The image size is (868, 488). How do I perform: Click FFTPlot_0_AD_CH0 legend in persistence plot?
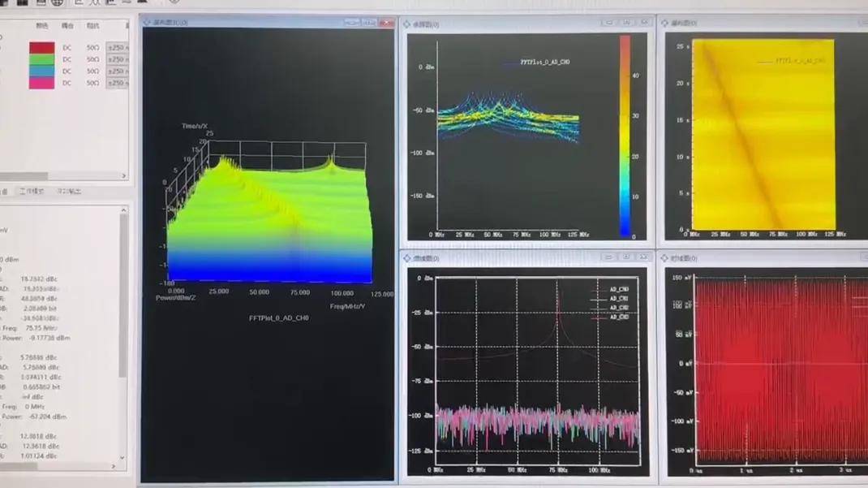[x=544, y=62]
